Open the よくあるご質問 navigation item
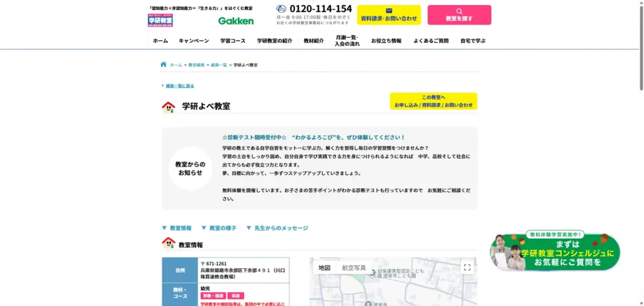This screenshot has height=306, width=644. click(x=431, y=41)
